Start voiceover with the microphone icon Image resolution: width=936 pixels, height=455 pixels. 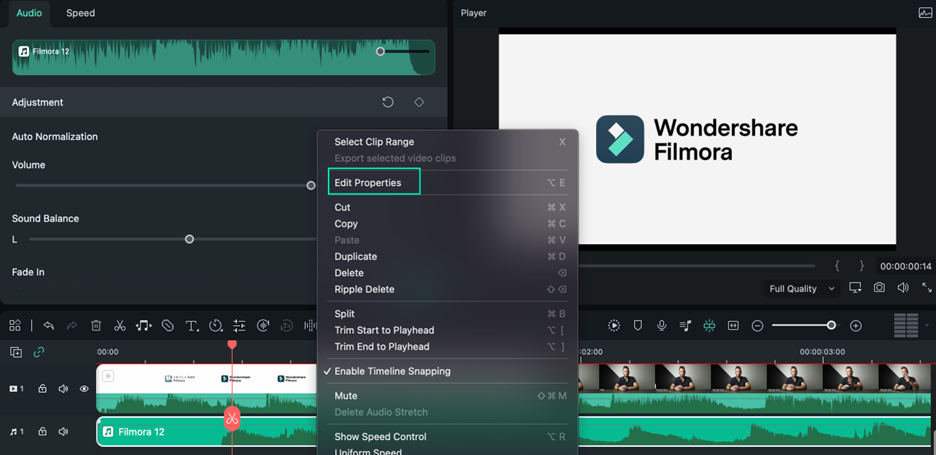click(661, 325)
